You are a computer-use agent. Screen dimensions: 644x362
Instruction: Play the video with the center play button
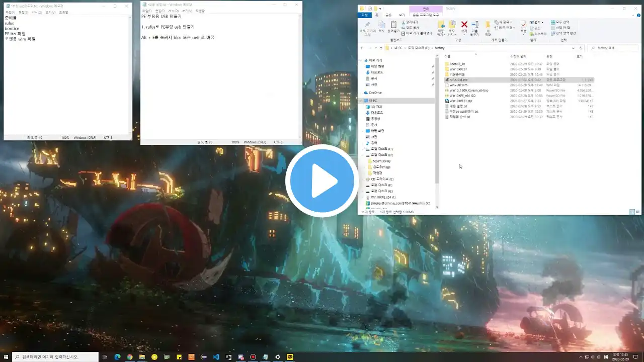point(321,180)
